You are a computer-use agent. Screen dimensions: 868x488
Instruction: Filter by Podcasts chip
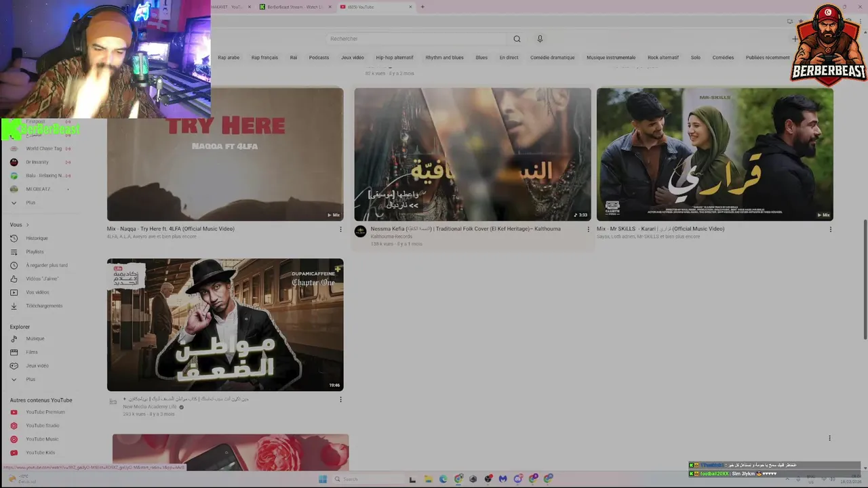click(319, 58)
